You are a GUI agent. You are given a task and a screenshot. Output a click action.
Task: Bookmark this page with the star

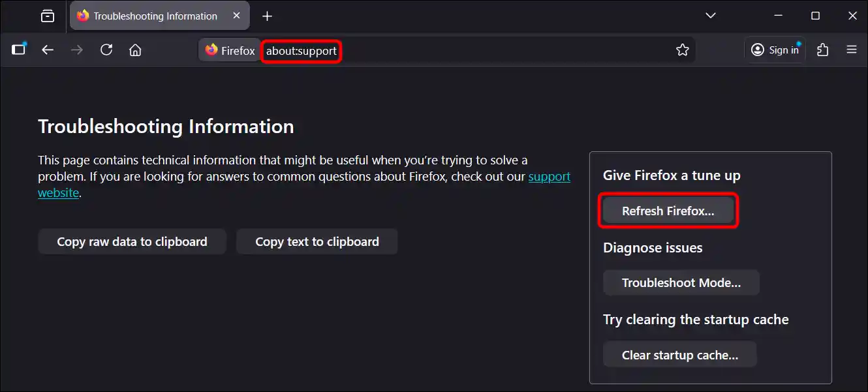682,50
